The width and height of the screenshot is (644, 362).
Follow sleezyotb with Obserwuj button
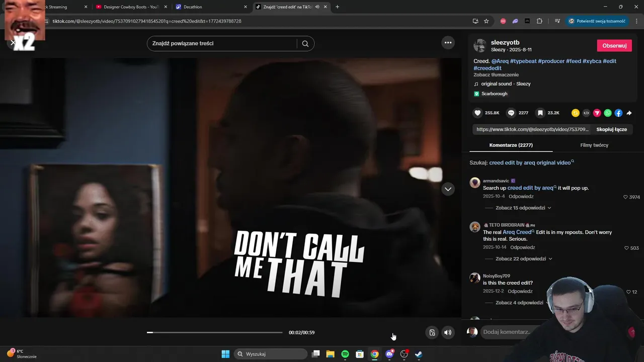[614, 46]
